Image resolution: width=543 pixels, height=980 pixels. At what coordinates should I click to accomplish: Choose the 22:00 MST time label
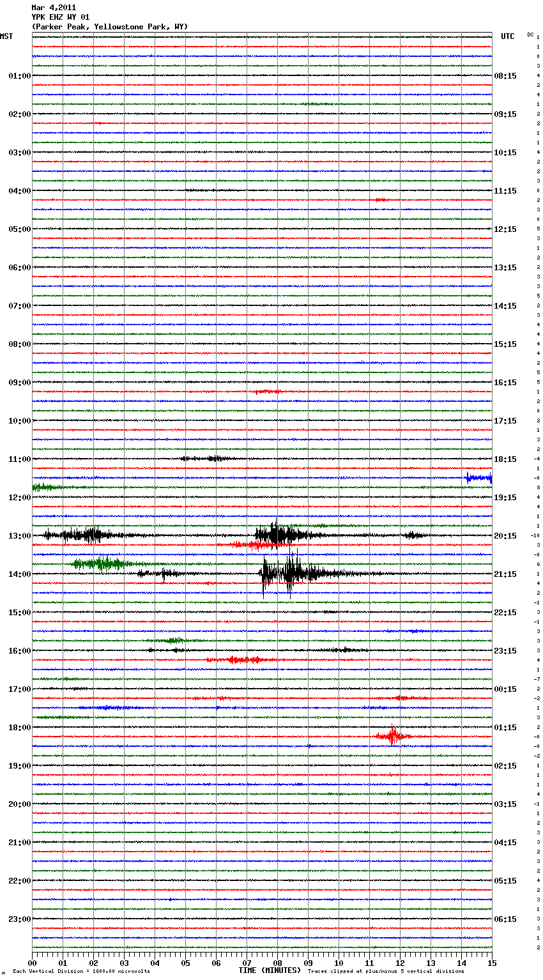(20, 881)
